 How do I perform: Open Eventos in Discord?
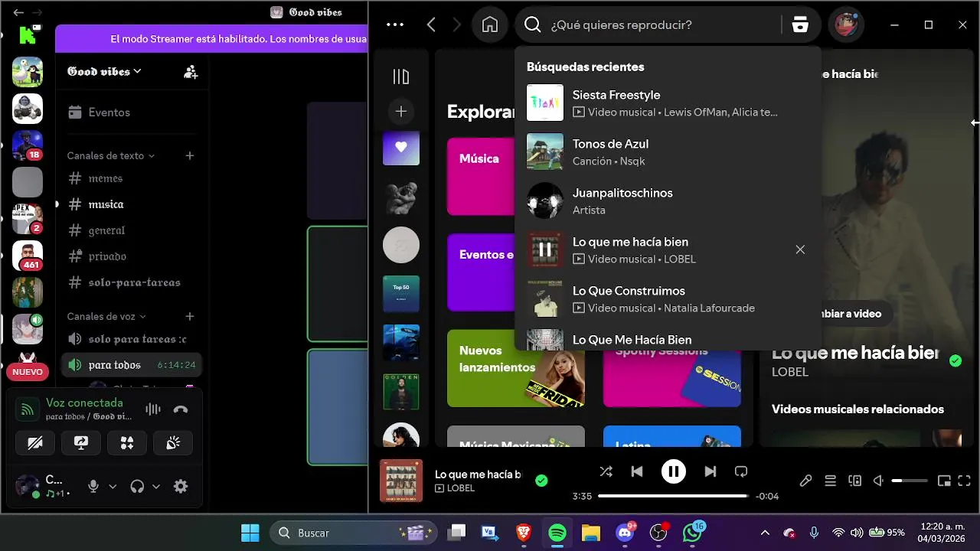tap(130, 112)
